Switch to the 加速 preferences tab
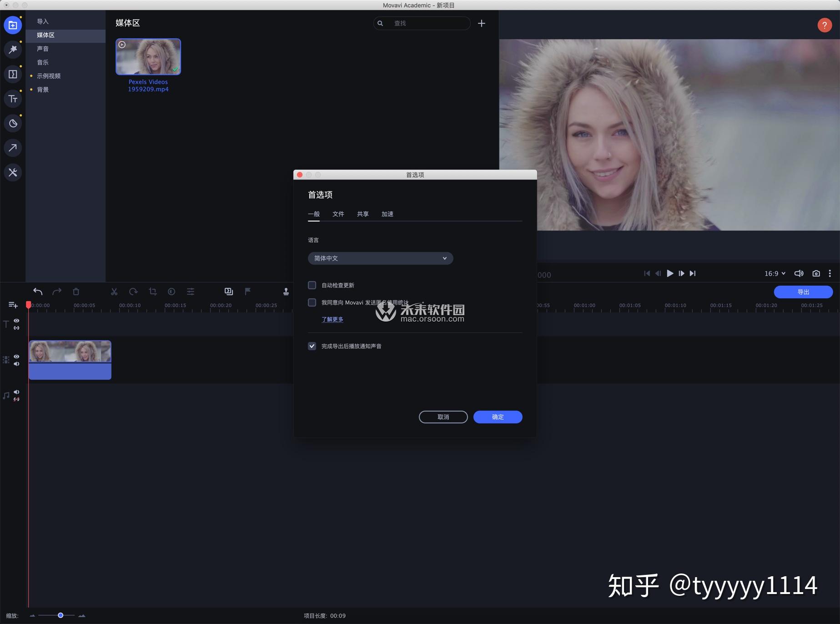The image size is (840, 624). pyautogui.click(x=387, y=214)
